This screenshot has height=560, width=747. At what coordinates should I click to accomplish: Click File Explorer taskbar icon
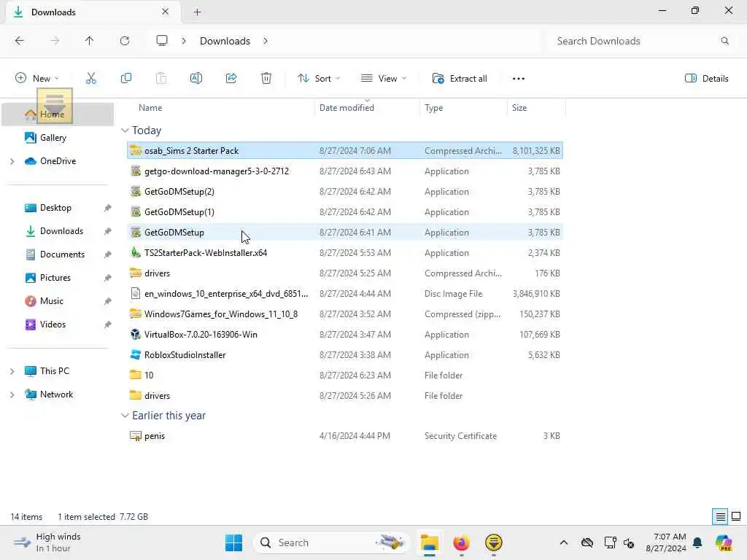[429, 542]
